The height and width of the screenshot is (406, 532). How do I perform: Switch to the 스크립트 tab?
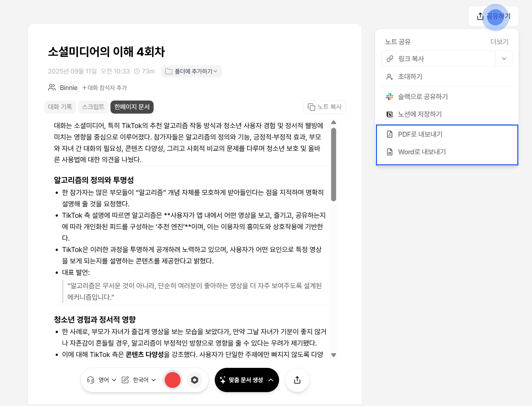coord(93,107)
